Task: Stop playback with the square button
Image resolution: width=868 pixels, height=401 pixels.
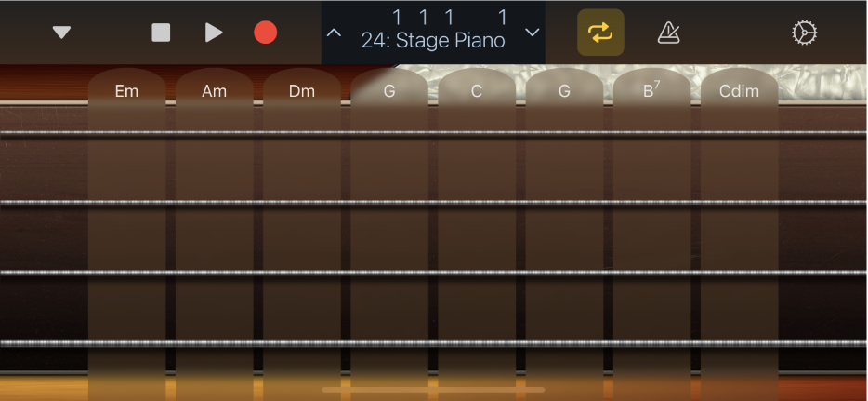Action: point(161,33)
